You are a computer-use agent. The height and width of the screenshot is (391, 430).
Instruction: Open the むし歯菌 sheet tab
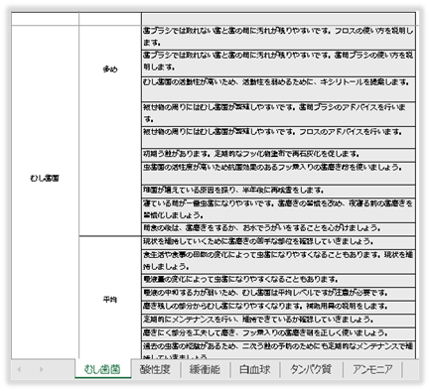[x=103, y=369]
